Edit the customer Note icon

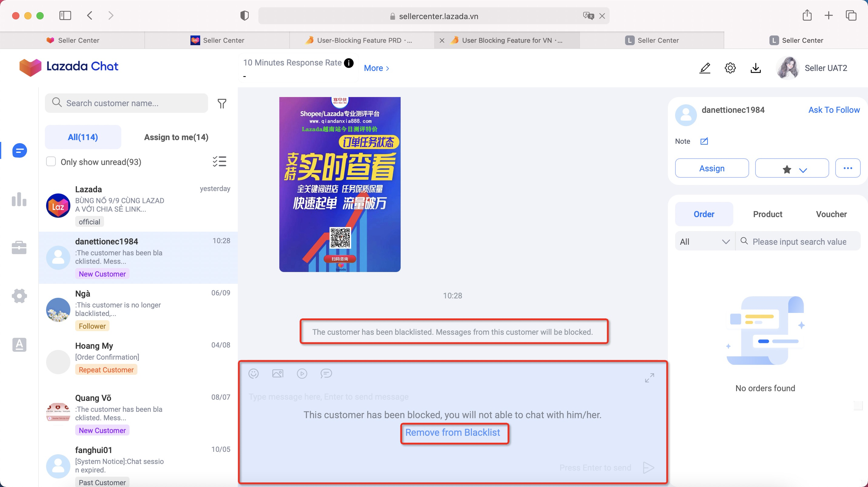(x=704, y=141)
